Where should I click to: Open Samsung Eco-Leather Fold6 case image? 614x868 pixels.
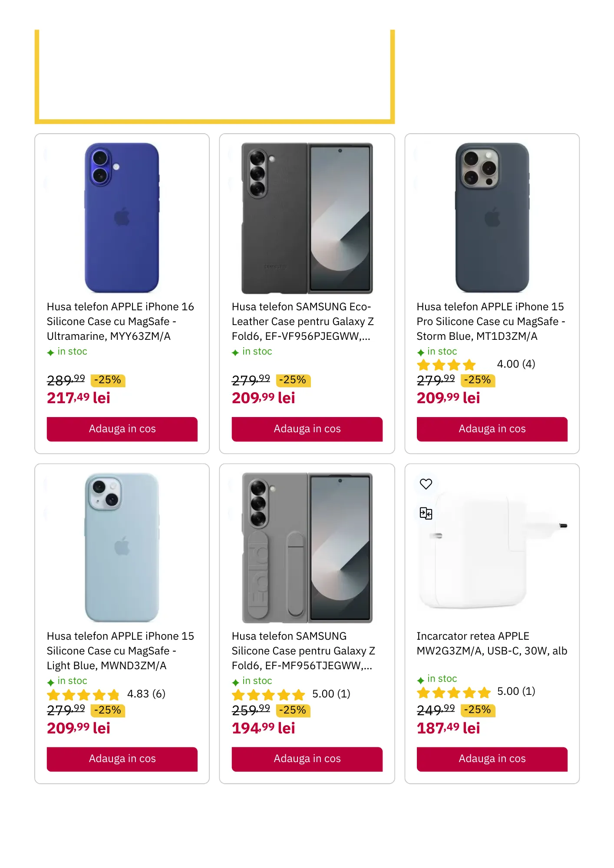point(307,218)
